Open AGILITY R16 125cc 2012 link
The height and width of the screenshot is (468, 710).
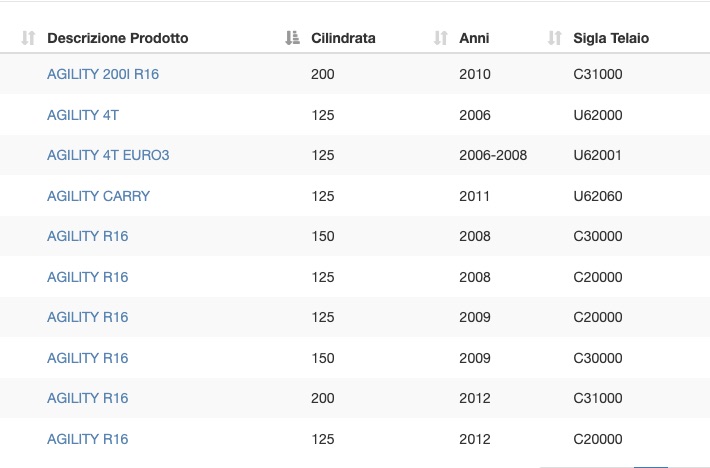click(x=88, y=439)
